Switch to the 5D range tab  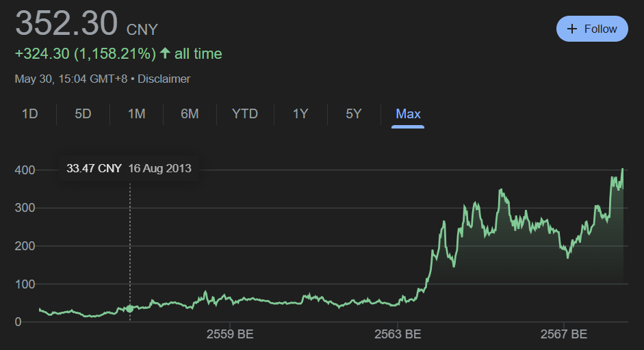coord(83,113)
